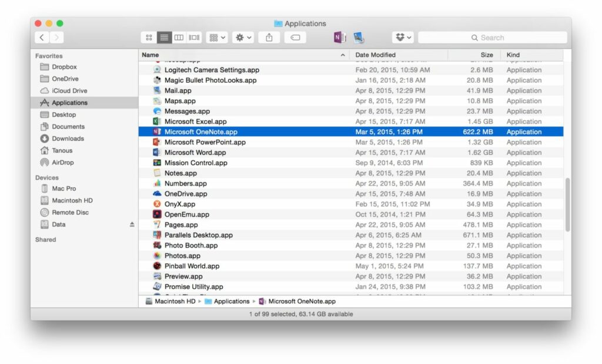This screenshot has height=364, width=602.
Task: Go forward with the forward arrow
Action: tap(56, 37)
